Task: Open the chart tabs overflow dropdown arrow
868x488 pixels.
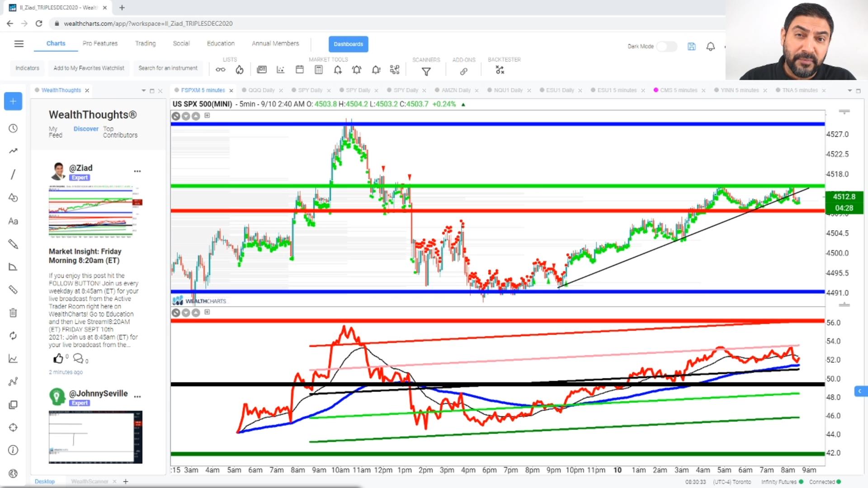Action: tap(849, 90)
